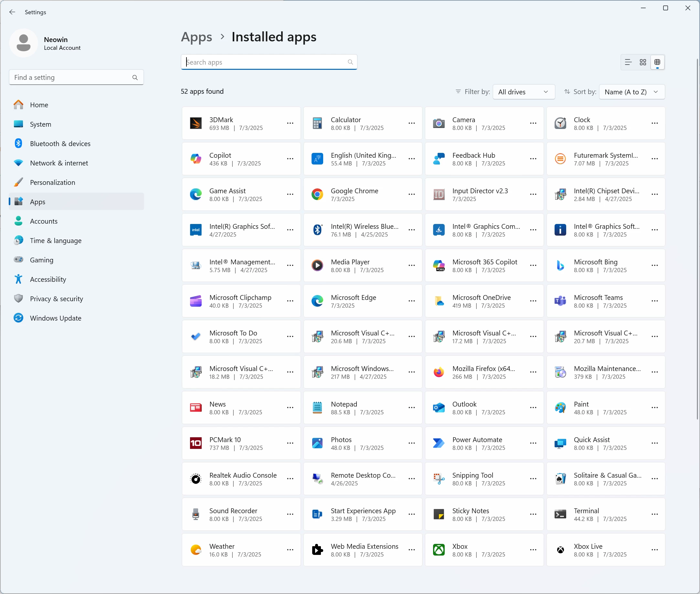
Task: Click the Microsoft To Do icon
Action: point(196,337)
